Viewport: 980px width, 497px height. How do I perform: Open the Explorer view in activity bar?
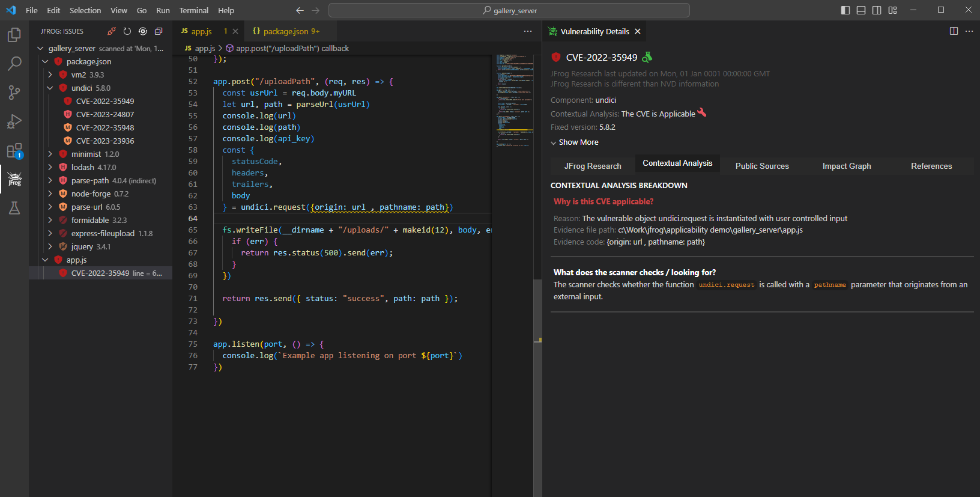tap(14, 35)
